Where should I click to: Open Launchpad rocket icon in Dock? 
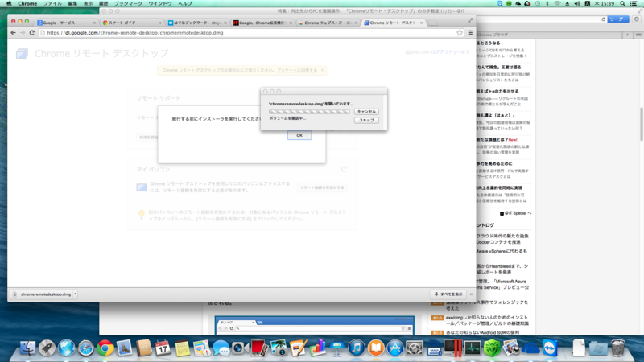click(47, 348)
